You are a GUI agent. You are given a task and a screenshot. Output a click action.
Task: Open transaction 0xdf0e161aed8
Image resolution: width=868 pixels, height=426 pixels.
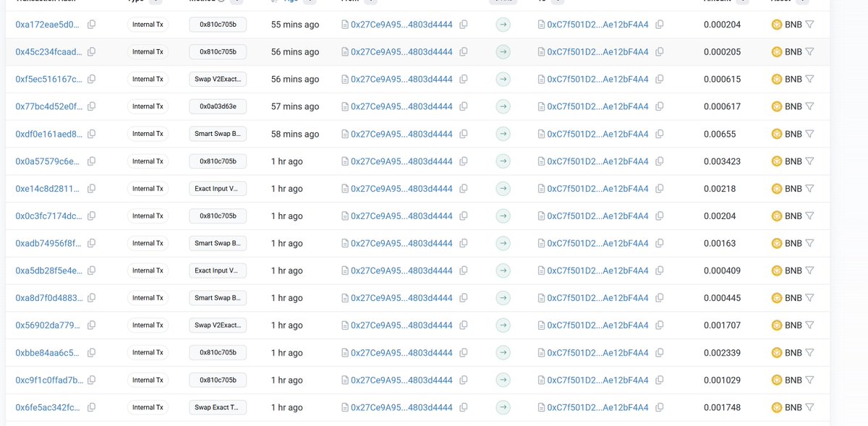click(48, 134)
